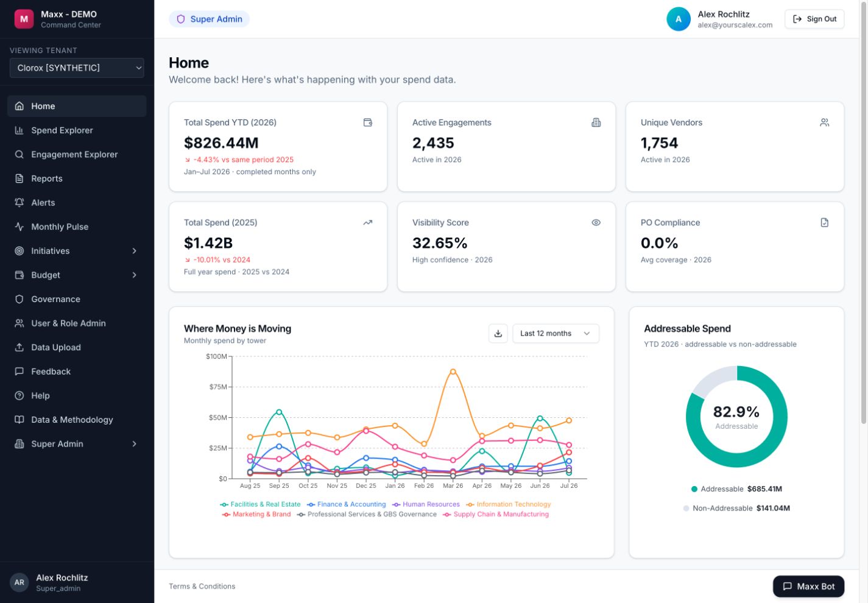This screenshot has width=868, height=603.
Task: Toggle Marketing & Brand legend series
Action: click(256, 514)
